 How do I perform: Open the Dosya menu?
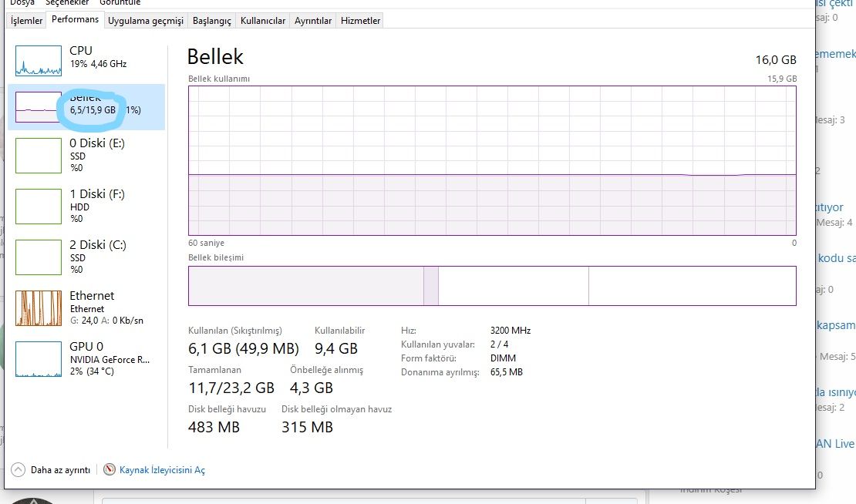(x=22, y=3)
